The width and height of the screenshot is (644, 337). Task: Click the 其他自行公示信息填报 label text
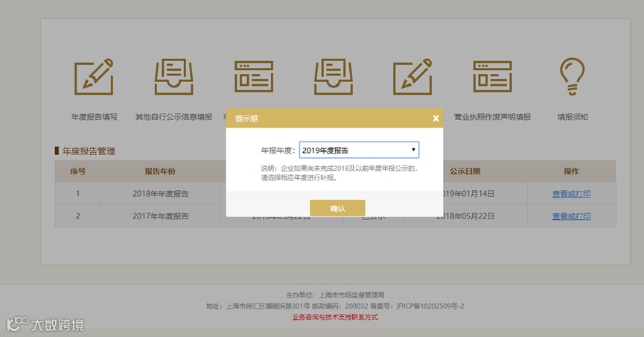click(173, 117)
